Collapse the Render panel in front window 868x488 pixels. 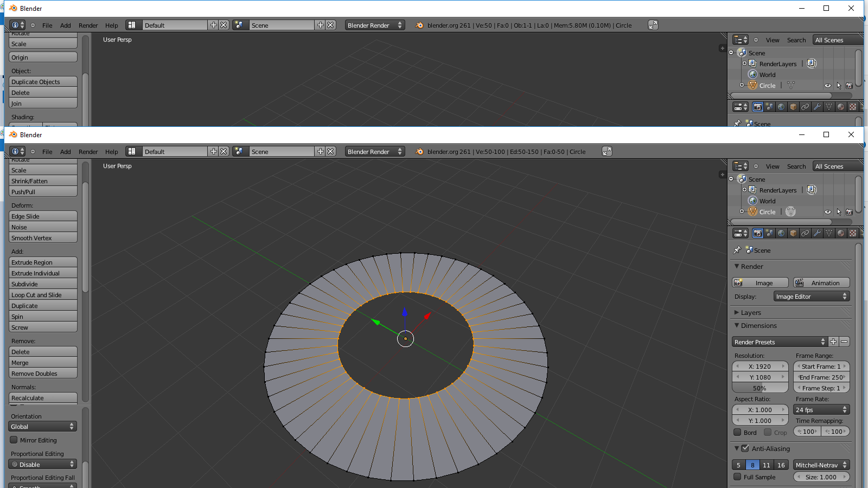click(737, 266)
